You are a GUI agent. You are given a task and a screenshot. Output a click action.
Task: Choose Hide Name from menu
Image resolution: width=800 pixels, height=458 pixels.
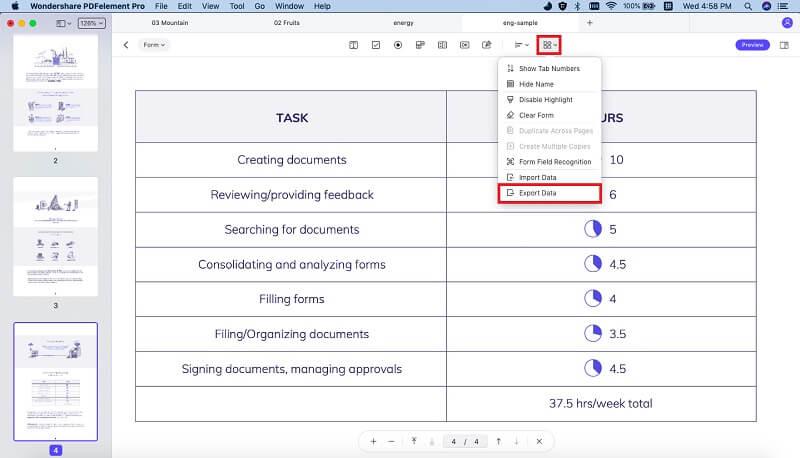pos(549,84)
